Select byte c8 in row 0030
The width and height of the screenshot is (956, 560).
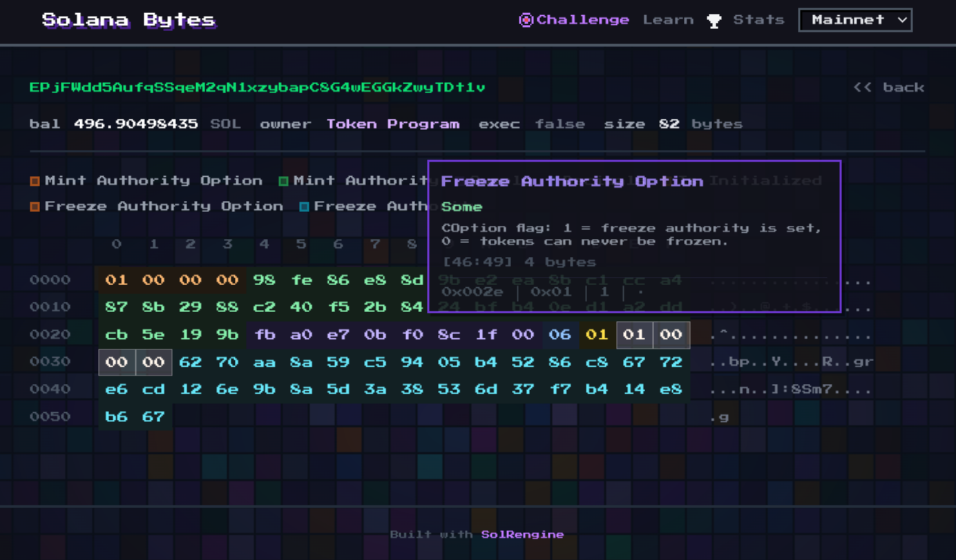click(597, 362)
